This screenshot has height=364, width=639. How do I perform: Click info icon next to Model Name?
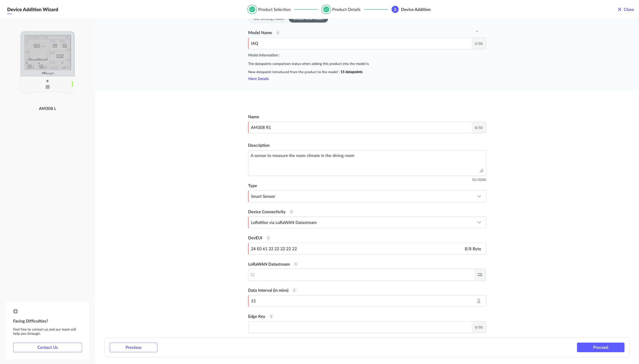(x=278, y=33)
